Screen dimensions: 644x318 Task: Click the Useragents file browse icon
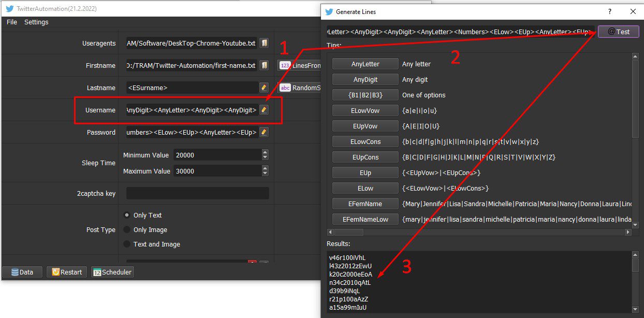click(264, 43)
